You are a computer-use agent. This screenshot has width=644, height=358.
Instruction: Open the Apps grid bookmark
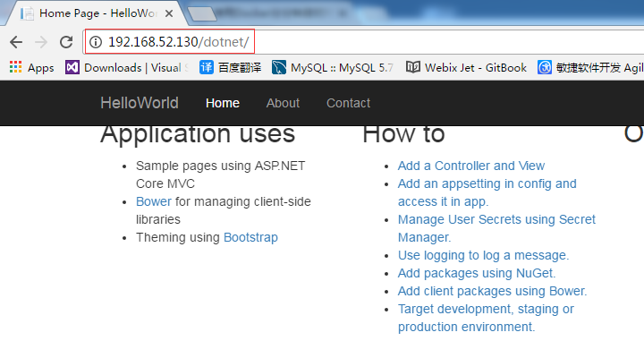[31, 67]
